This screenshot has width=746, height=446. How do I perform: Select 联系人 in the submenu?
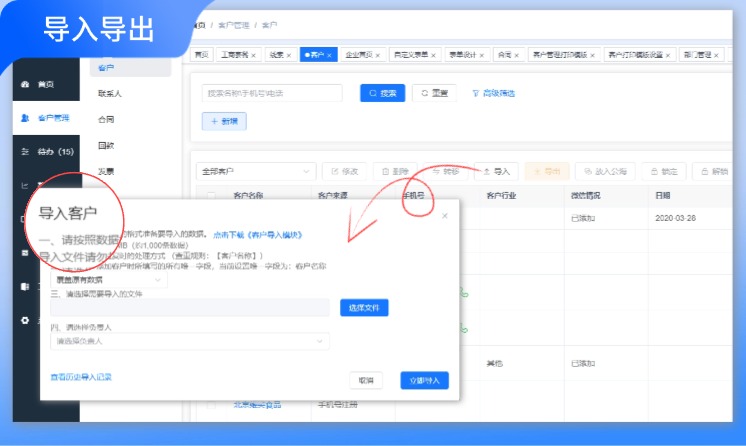tap(110, 93)
